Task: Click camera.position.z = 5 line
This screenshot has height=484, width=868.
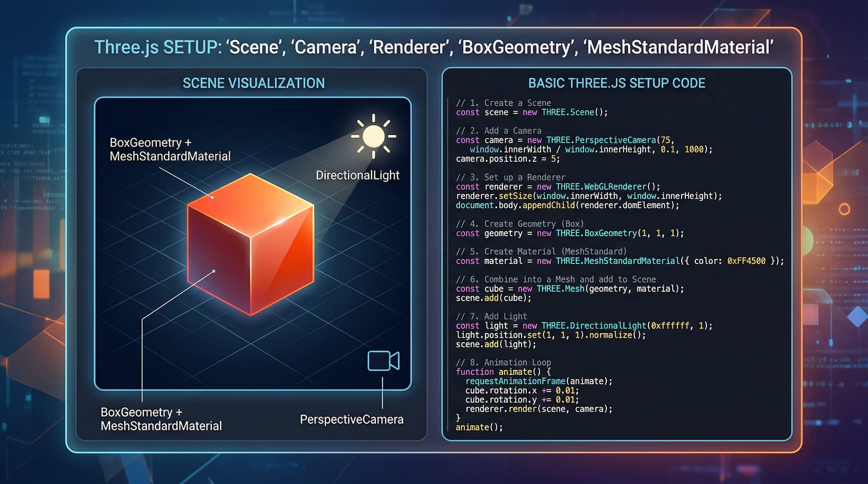Action: (507, 159)
